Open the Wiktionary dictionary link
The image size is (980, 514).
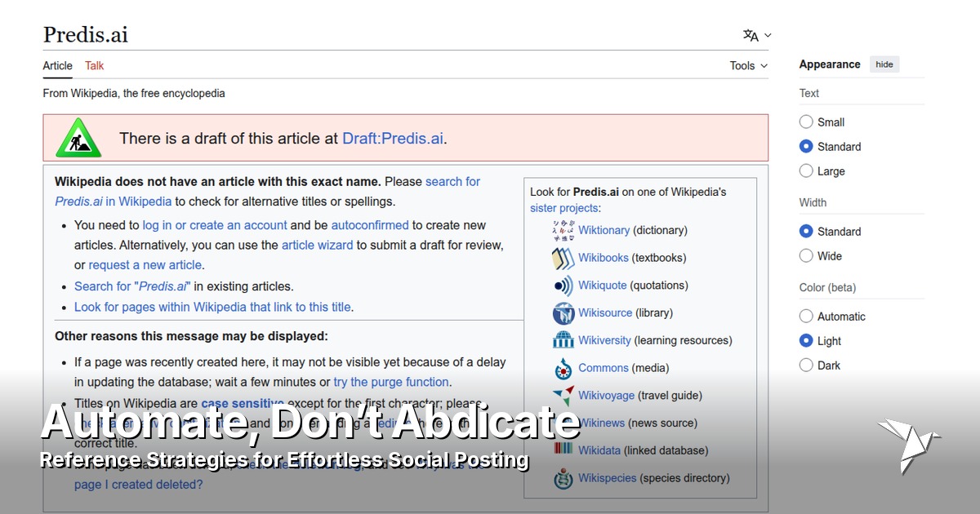tap(604, 230)
